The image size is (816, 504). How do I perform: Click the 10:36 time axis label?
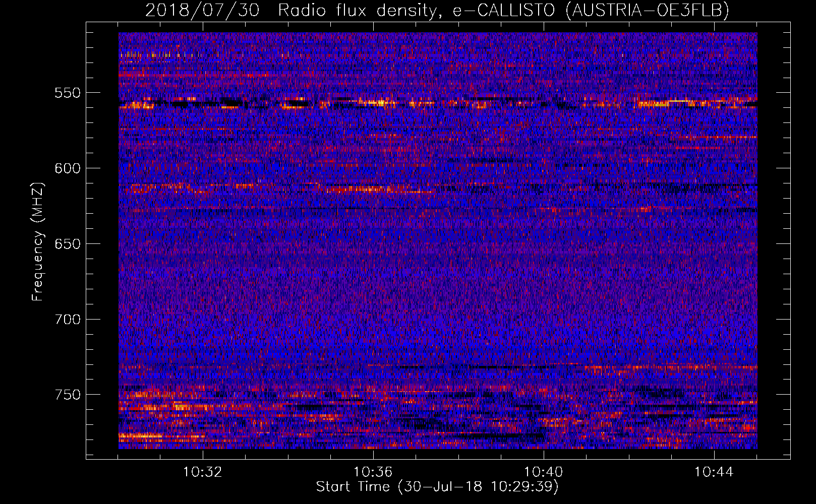(373, 472)
